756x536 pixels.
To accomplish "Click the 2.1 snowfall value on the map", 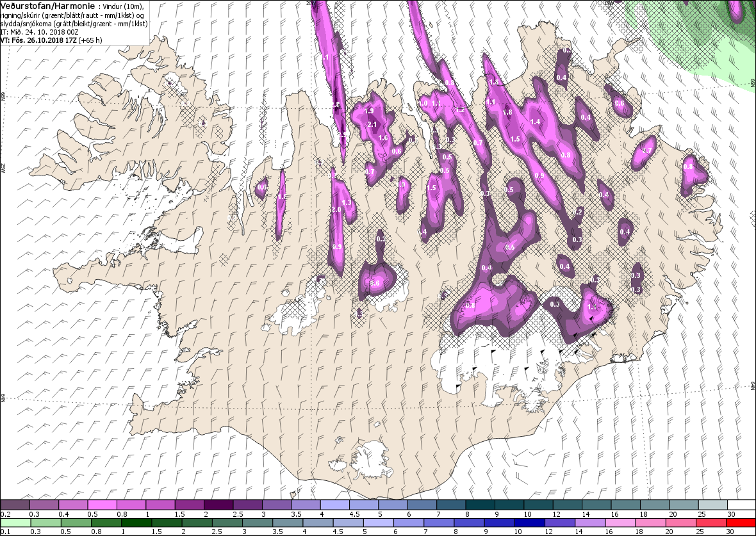I will click(x=372, y=124).
